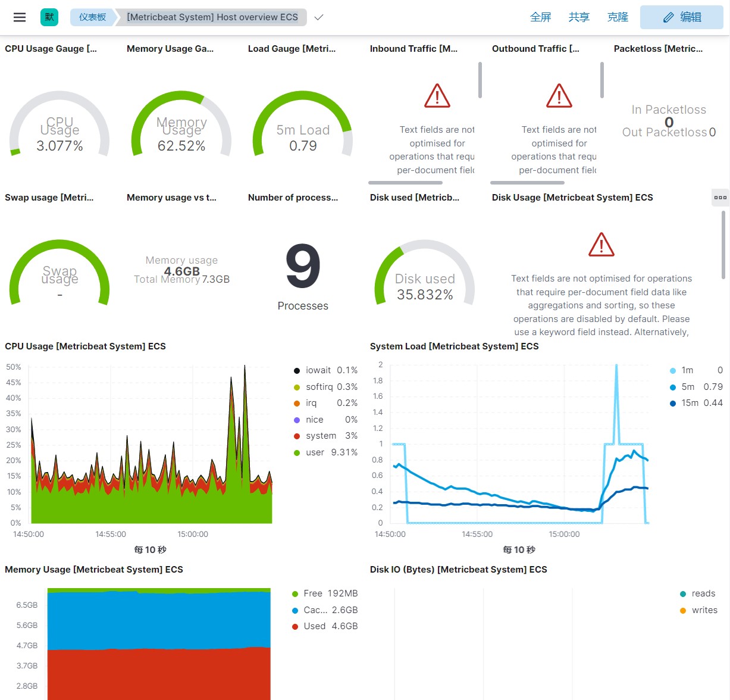
Task: Click the green user area in CPU chart
Action: 152,506
